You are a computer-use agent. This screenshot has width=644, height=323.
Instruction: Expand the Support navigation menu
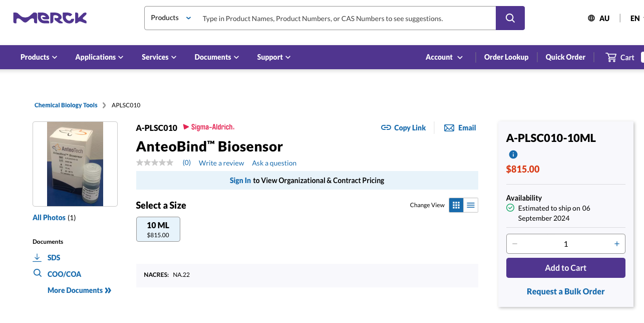click(x=274, y=57)
